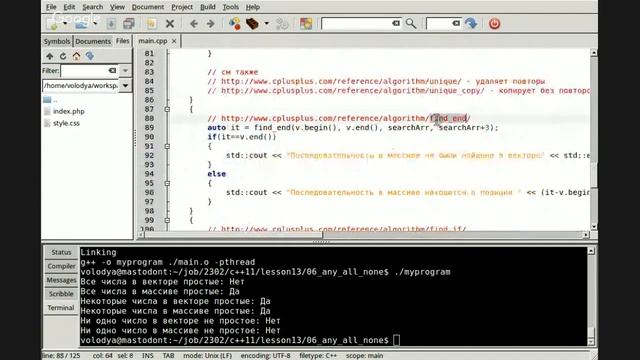Navigate back to previous location
The width and height of the screenshot is (640, 360).
[193, 24]
